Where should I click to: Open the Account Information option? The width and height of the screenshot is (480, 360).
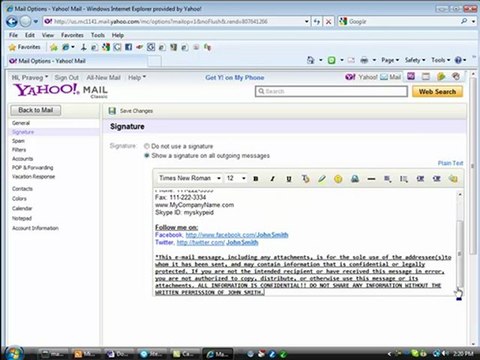[x=35, y=228]
